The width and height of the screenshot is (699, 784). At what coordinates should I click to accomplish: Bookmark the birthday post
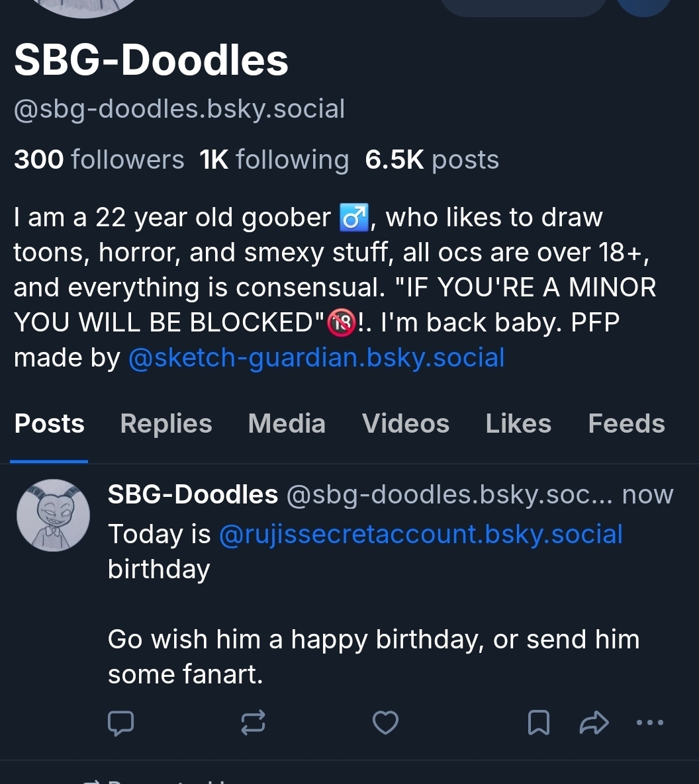[x=539, y=722]
